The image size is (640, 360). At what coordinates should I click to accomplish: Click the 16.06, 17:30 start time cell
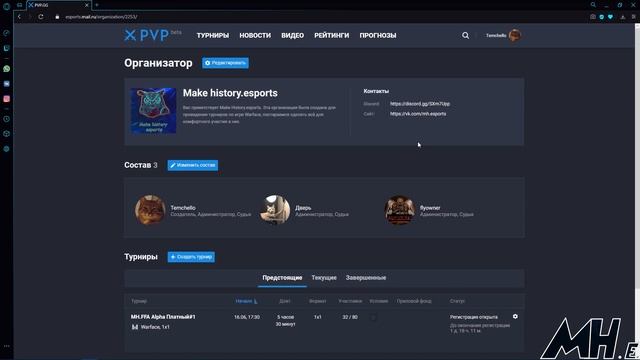[x=247, y=317]
